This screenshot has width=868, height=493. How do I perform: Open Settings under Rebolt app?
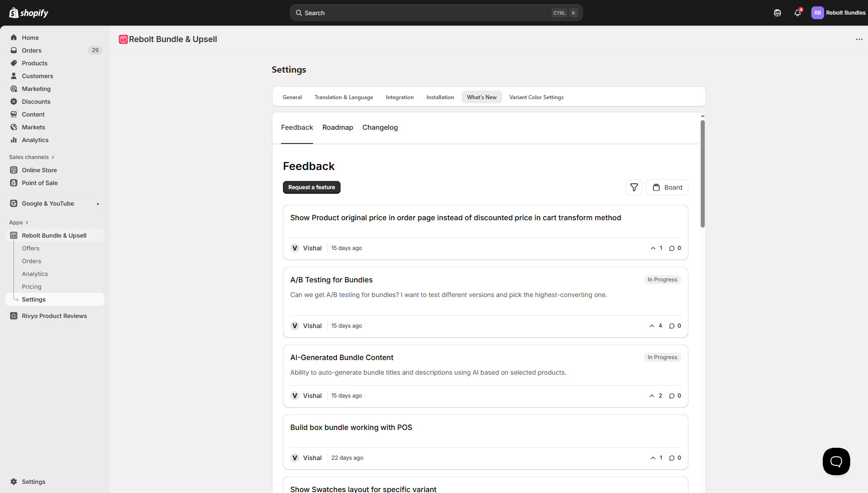(x=55, y=299)
